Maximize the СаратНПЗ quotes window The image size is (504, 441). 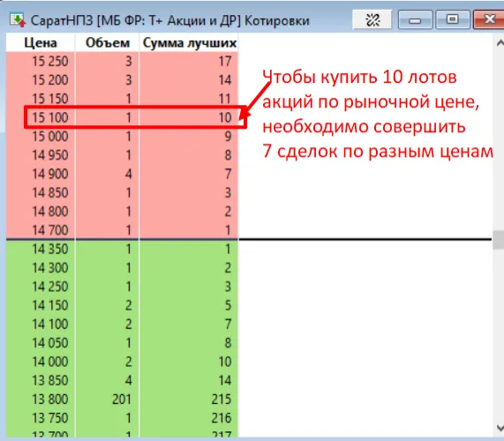(453, 19)
